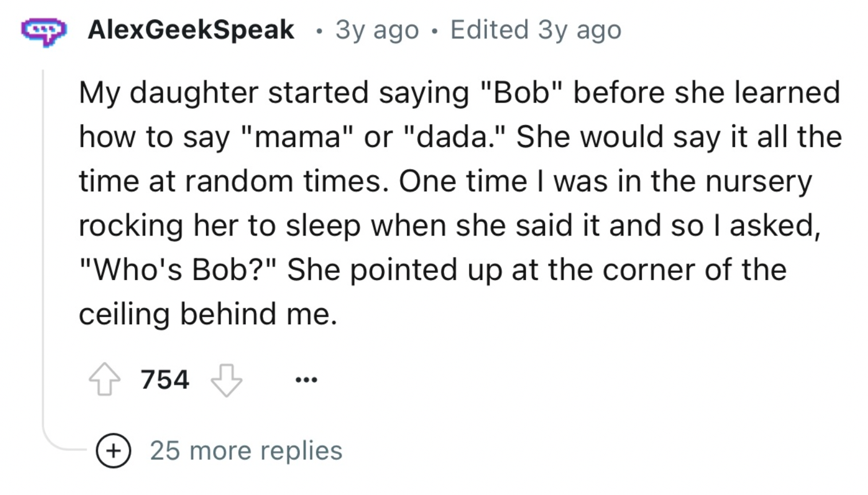Click the comment line starting "My daughter started"
This screenshot has height=495, width=868.
[x=459, y=93]
